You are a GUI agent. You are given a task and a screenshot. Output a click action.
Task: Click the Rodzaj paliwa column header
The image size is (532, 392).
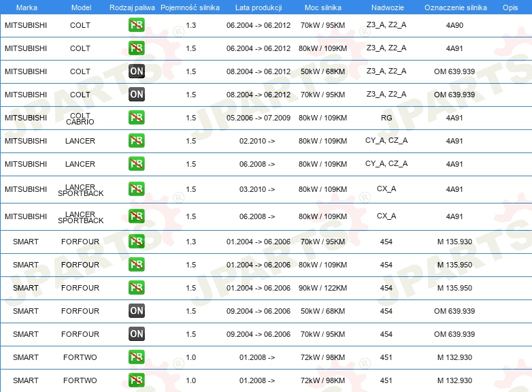coord(132,7)
